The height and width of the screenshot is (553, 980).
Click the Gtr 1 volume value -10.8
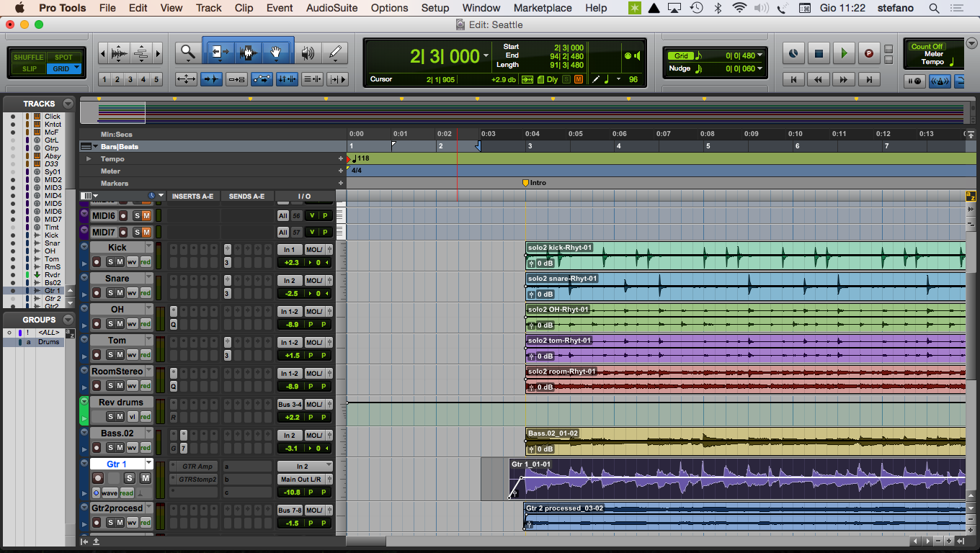click(291, 493)
